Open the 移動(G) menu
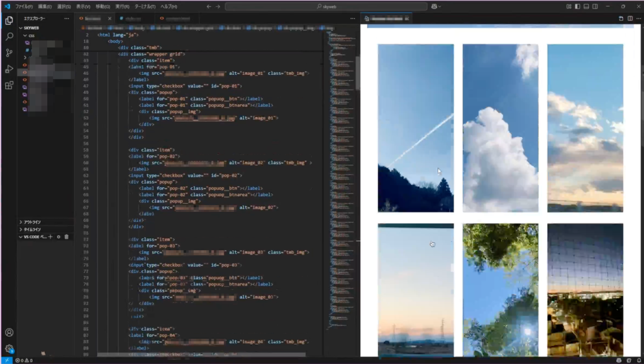The image size is (644, 364). pyautogui.click(x=103, y=6)
